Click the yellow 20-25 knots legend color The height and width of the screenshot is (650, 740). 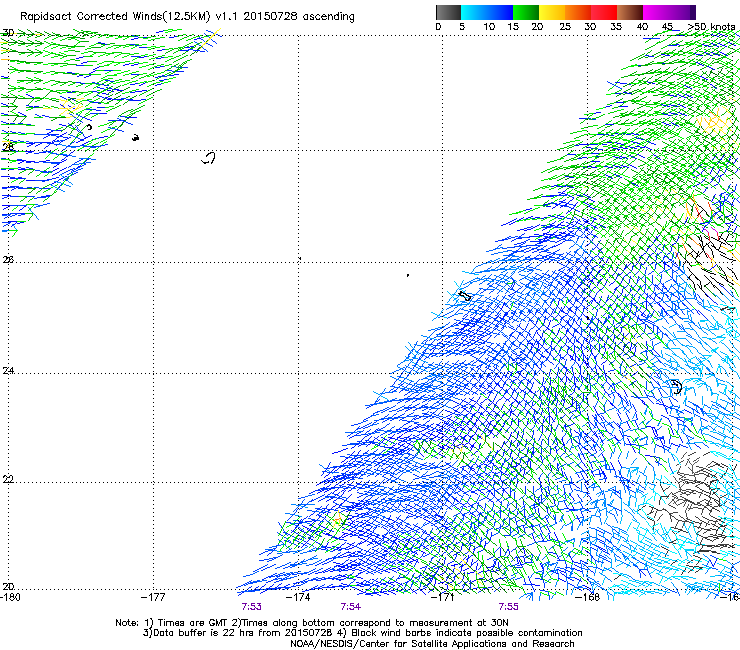tap(552, 12)
